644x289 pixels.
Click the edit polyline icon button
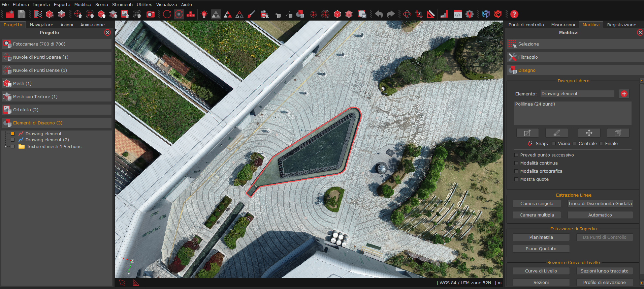(527, 133)
